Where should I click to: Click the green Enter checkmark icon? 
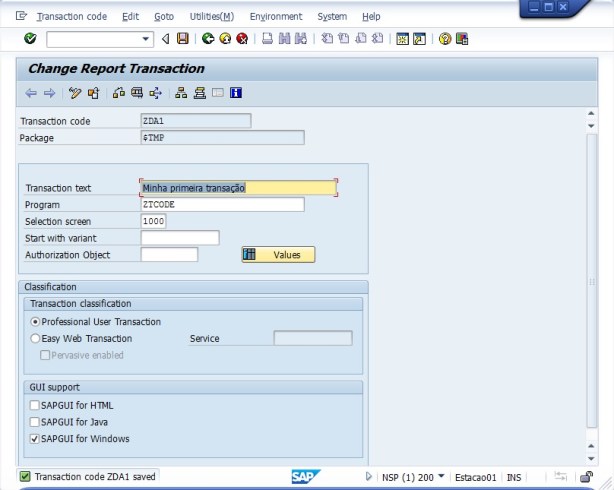point(30,38)
